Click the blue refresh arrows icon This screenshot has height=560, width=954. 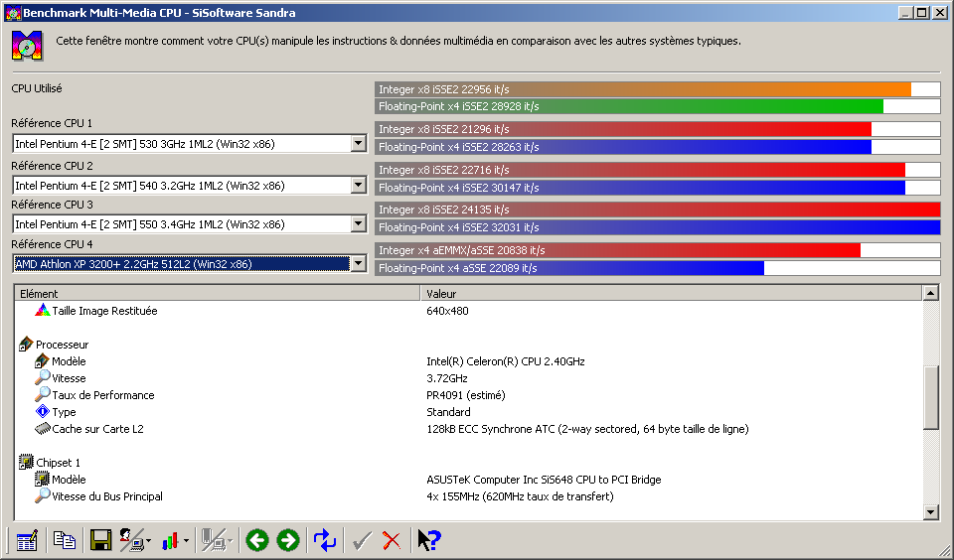pyautogui.click(x=325, y=540)
